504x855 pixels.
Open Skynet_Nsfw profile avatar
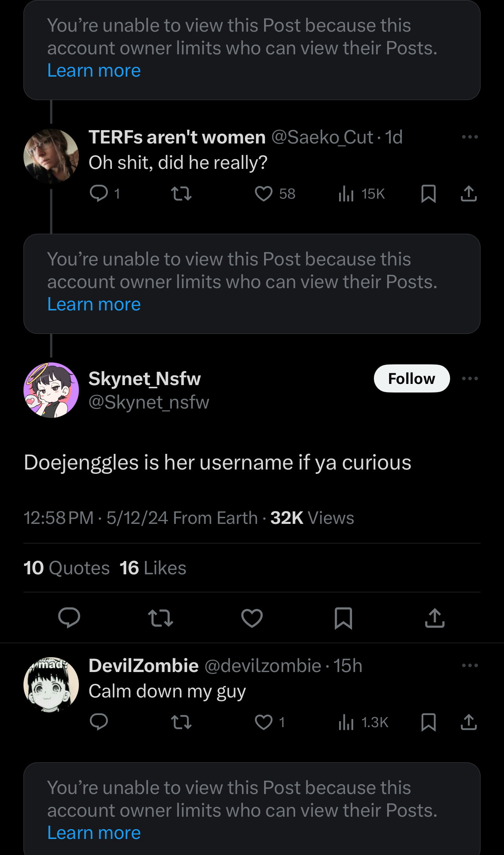tap(51, 390)
